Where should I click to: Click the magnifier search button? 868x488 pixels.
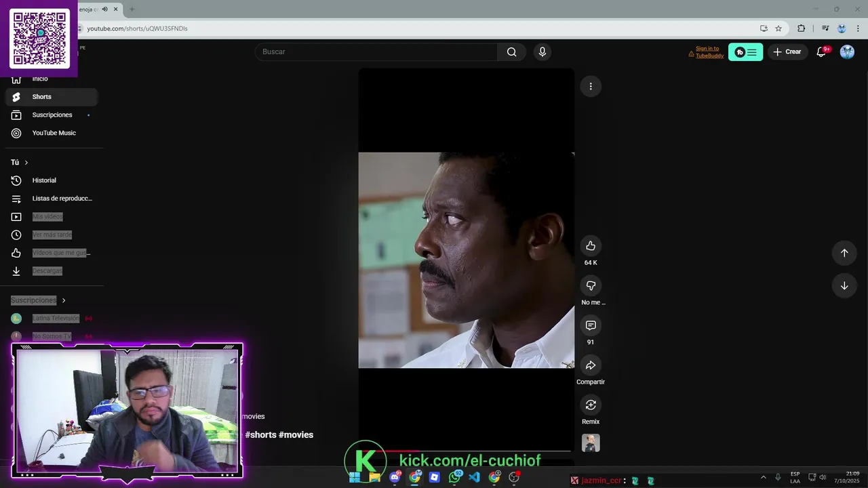point(512,52)
